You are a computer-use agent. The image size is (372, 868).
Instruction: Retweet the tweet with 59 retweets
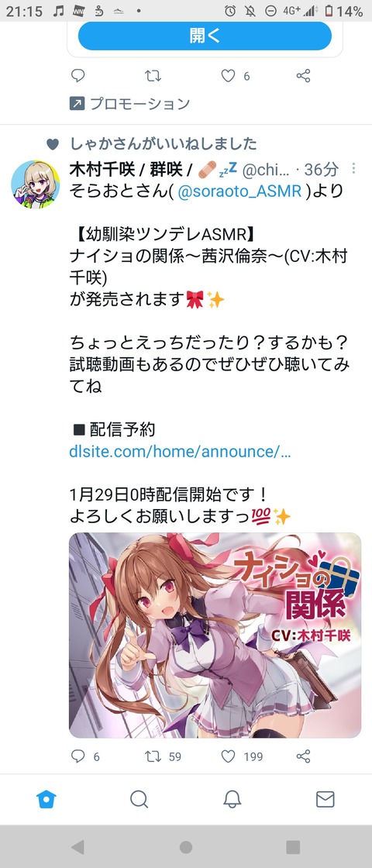[153, 756]
